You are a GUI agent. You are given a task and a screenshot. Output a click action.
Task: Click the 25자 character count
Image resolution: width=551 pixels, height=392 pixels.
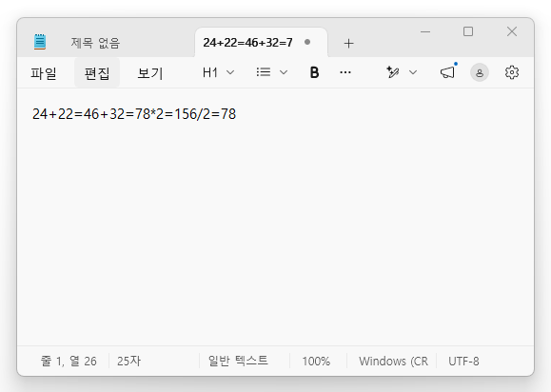pos(128,362)
